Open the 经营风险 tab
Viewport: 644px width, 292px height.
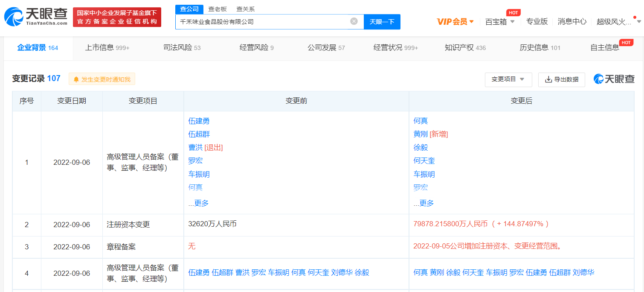coord(257,48)
